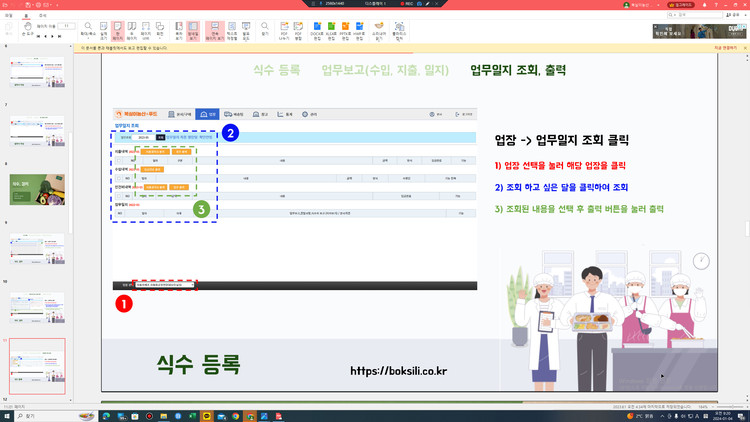Close the advertisement banner

pyautogui.click(x=656, y=27)
